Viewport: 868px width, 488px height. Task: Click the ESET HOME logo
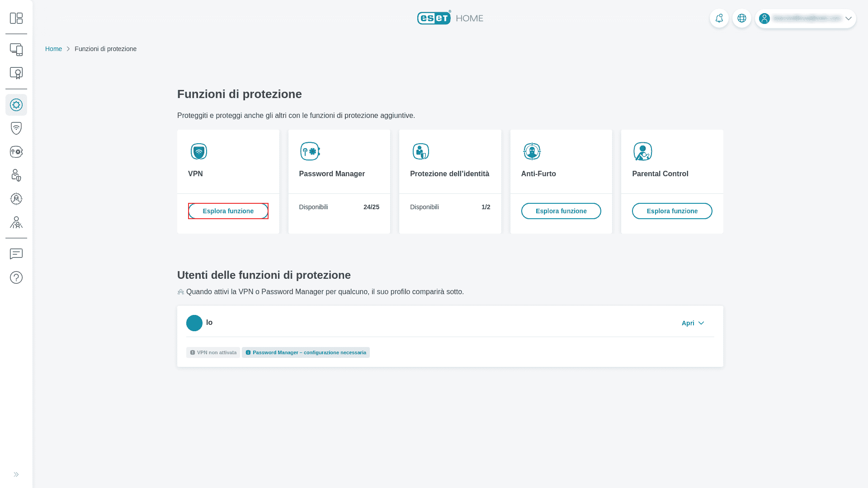[x=450, y=18]
